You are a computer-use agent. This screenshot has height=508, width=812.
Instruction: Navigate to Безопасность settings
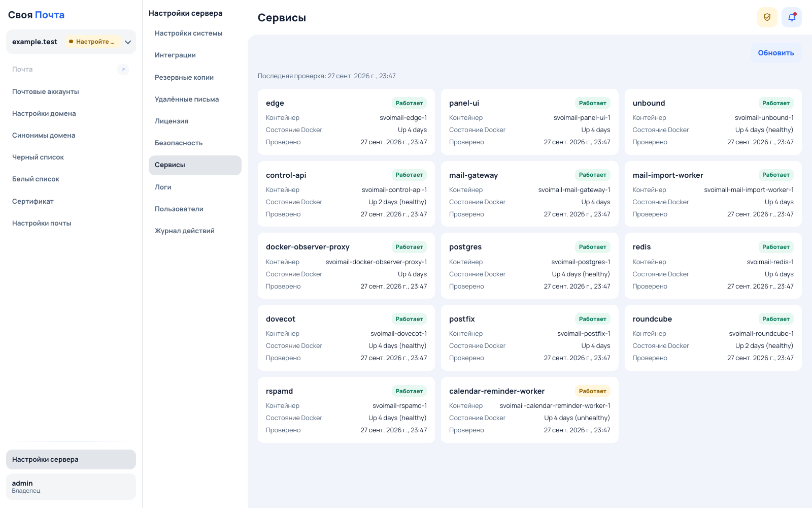[195, 143]
